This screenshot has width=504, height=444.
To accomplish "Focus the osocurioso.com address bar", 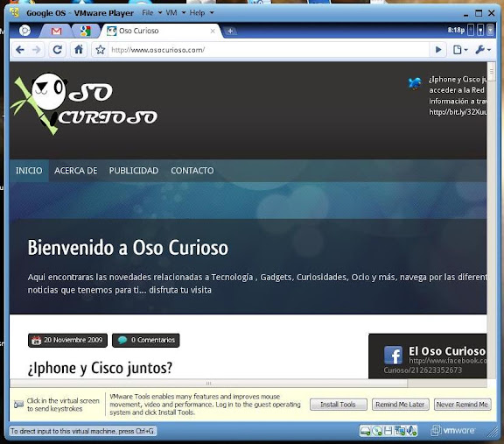I will pos(269,50).
